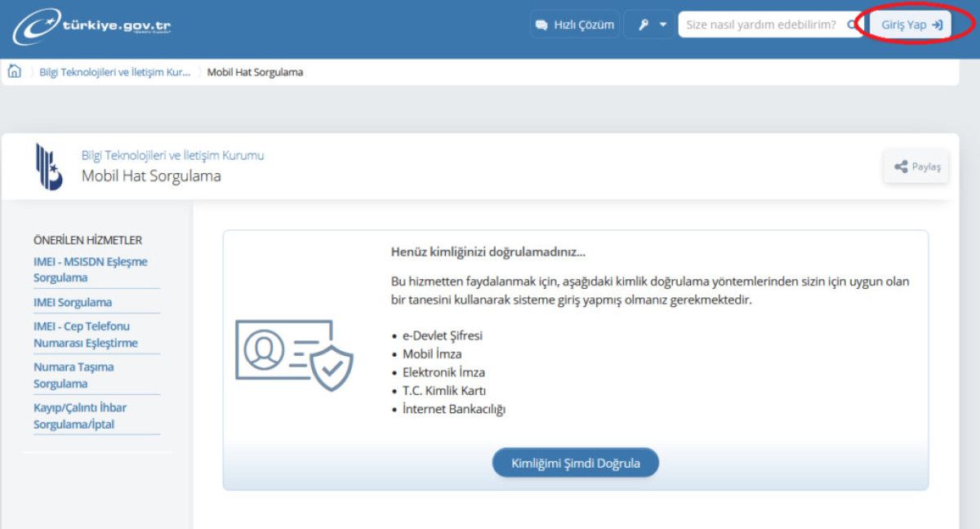The image size is (980, 529).
Task: Select Bilgi Teknolojileri breadcrumb item
Action: (x=114, y=72)
